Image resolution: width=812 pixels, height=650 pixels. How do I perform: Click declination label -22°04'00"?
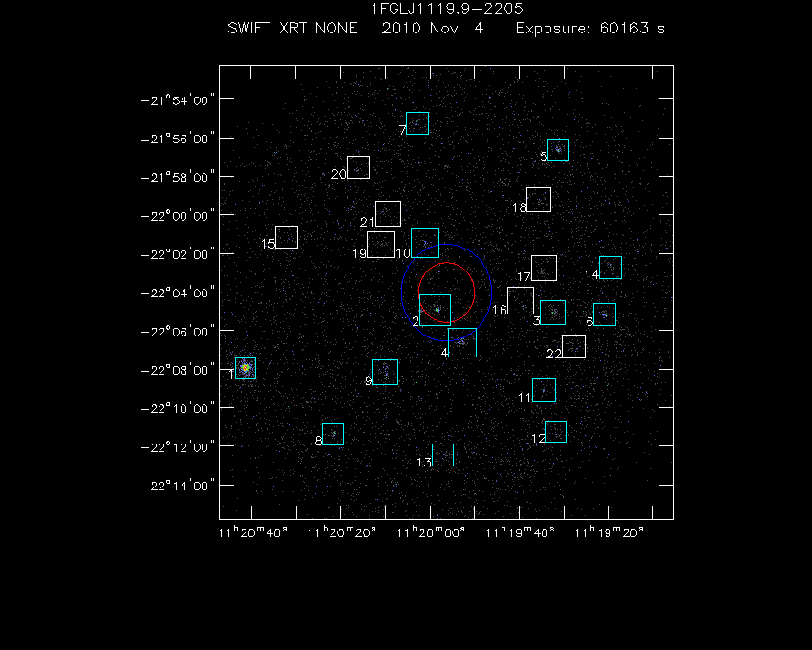click(x=178, y=292)
